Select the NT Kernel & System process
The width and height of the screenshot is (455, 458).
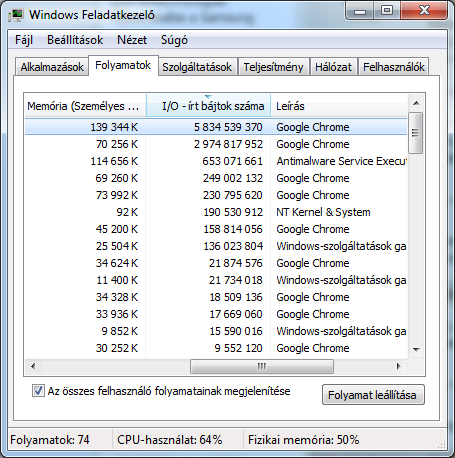(216, 212)
